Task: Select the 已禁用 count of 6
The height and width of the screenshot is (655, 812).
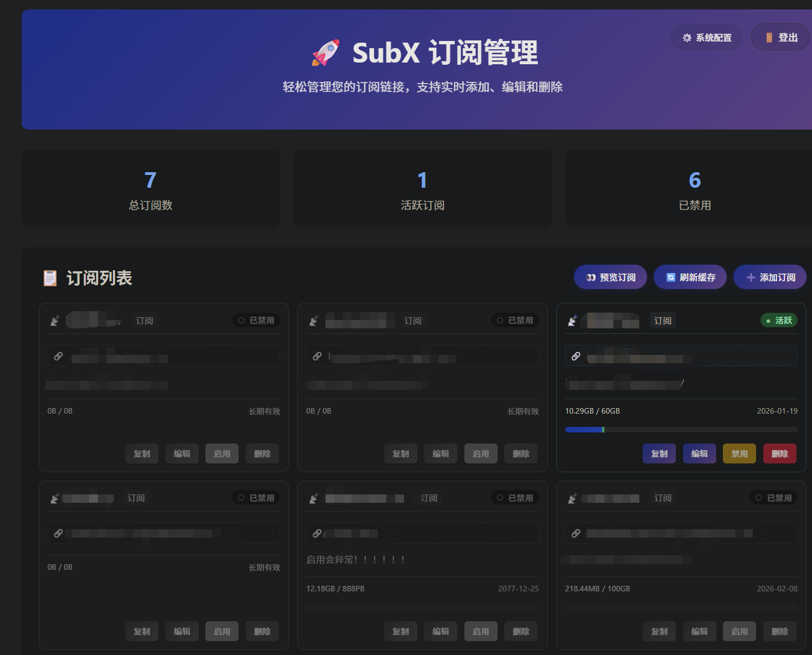Action: click(695, 180)
